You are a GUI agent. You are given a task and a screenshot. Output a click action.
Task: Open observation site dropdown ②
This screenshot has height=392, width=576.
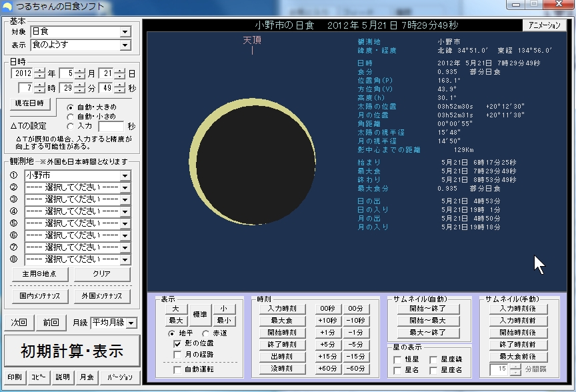click(x=125, y=188)
